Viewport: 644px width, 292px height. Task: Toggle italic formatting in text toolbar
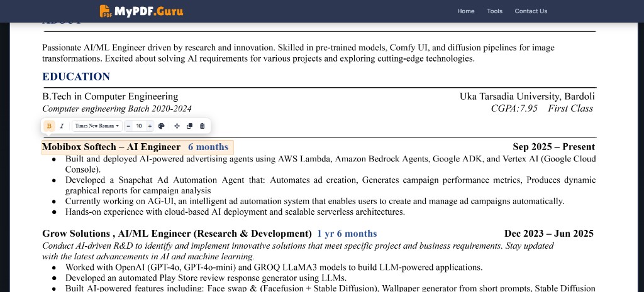point(62,126)
